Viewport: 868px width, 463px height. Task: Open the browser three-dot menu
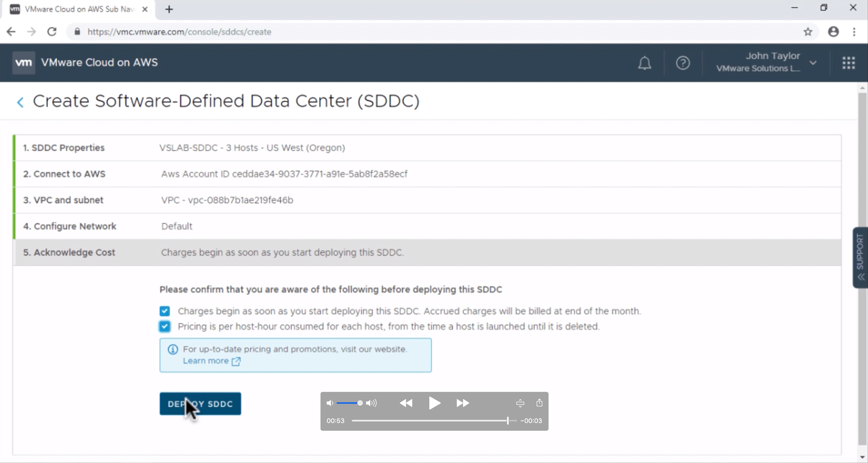[854, 32]
